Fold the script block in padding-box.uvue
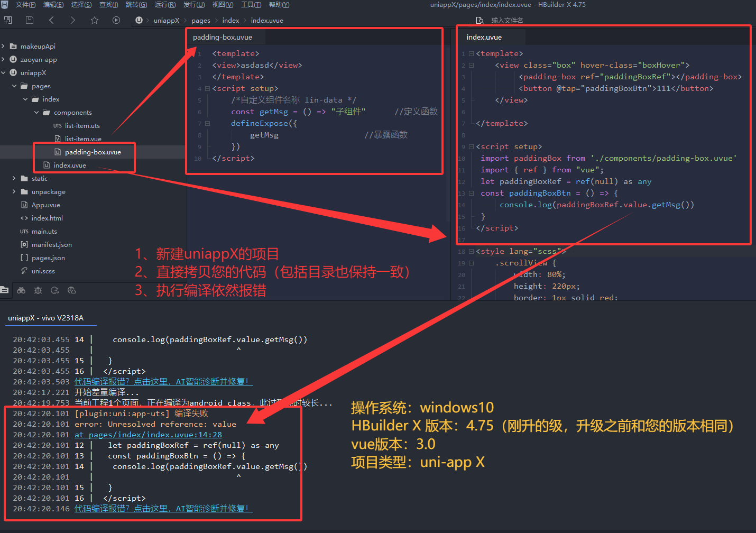756x533 pixels. click(207, 88)
